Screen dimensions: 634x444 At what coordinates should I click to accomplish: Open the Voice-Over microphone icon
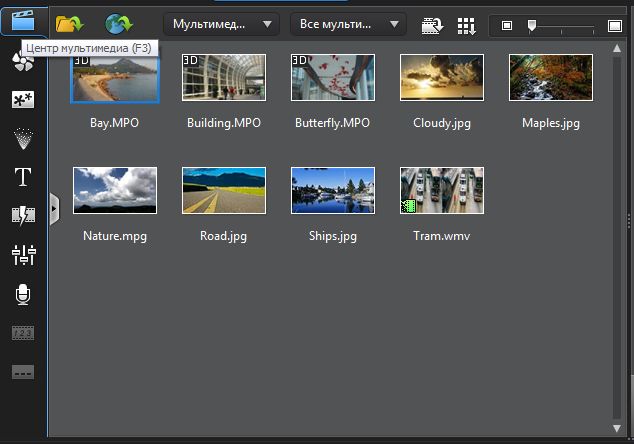pyautogui.click(x=22, y=294)
